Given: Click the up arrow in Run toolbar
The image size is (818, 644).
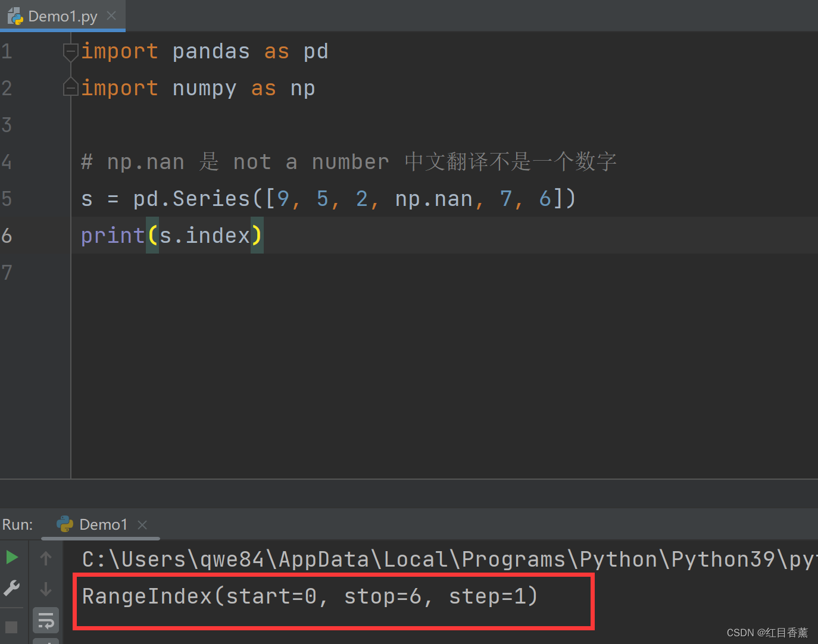Looking at the screenshot, I should coord(46,558).
